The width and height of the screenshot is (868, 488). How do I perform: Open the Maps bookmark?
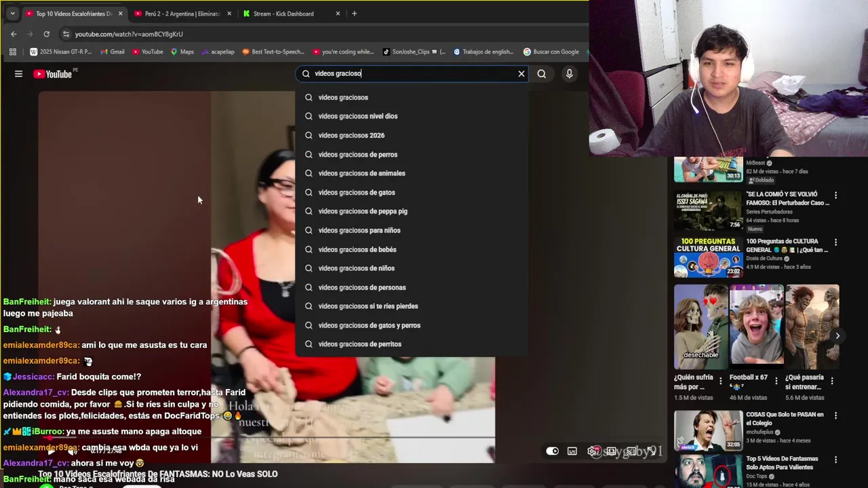tap(182, 52)
